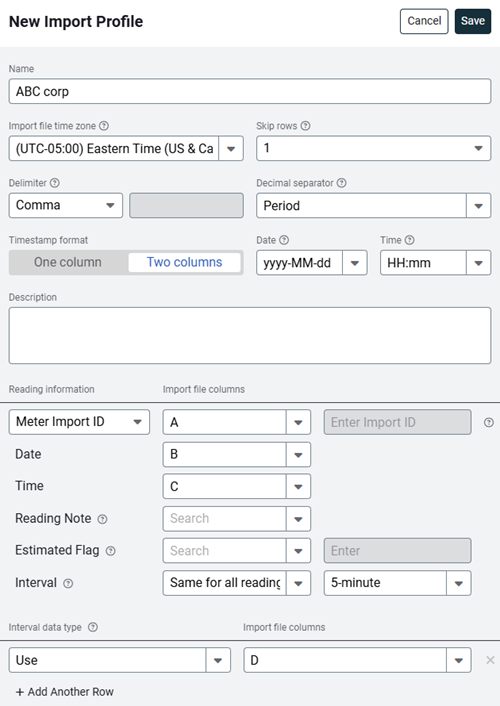Expand the Delimiter Comma dropdown

[x=66, y=205]
